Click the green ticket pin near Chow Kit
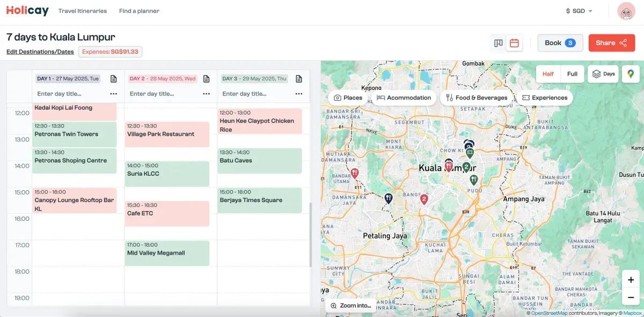 (x=470, y=153)
